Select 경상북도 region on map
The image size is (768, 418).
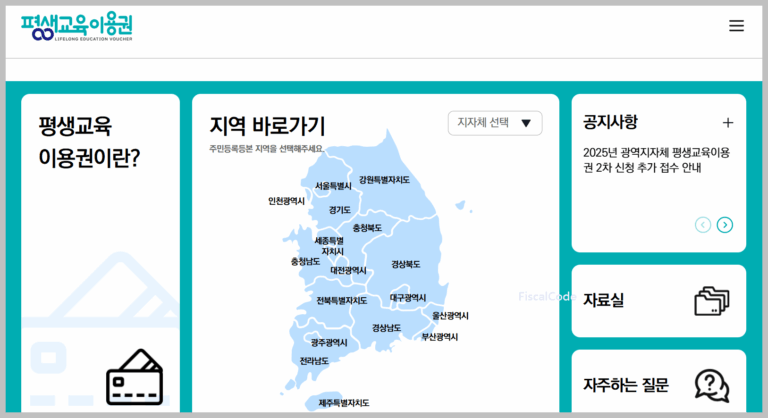pyautogui.click(x=405, y=265)
